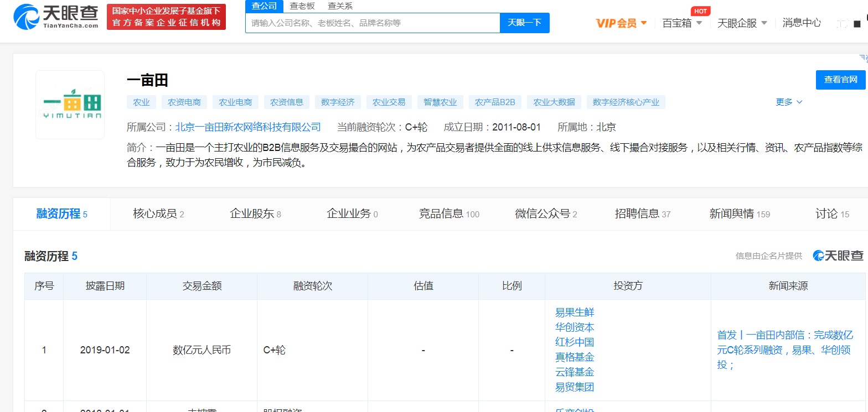Screen dimensions: 868x412
Task: Click the Yimutian company logo thumbnail
Action: pyautogui.click(x=70, y=105)
